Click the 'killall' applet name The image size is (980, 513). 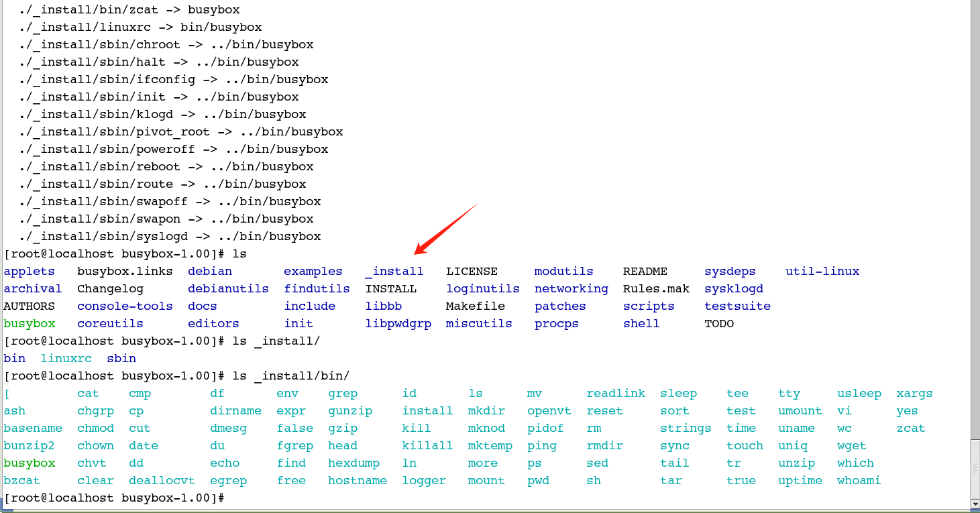427,446
